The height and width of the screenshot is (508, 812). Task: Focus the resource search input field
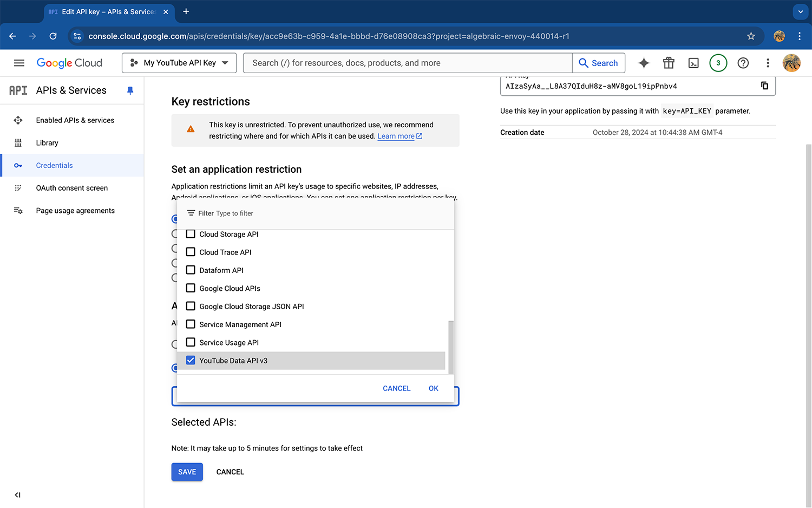(x=408, y=63)
